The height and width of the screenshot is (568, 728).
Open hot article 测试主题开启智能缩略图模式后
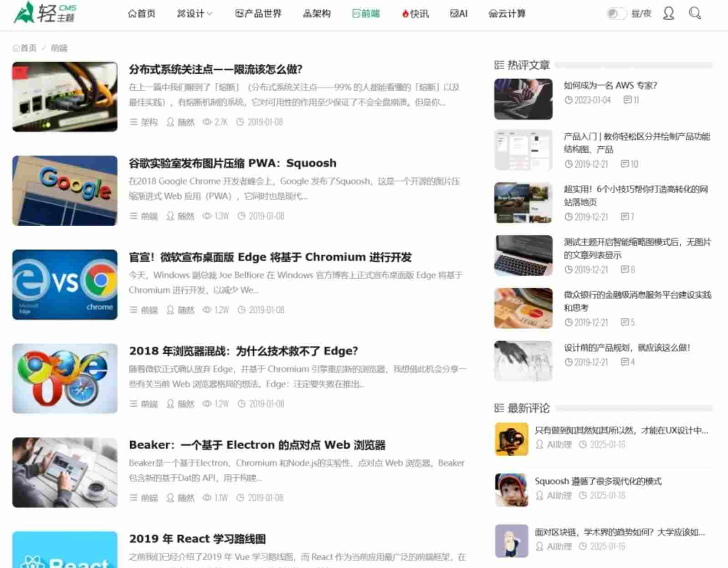pos(637,248)
